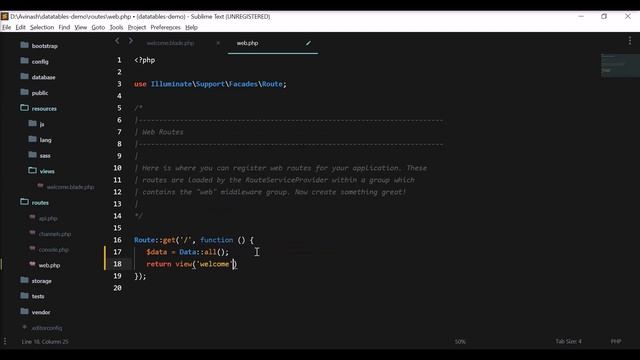Expand the storage folder
This screenshot has height=360, width=640.
tap(24, 280)
